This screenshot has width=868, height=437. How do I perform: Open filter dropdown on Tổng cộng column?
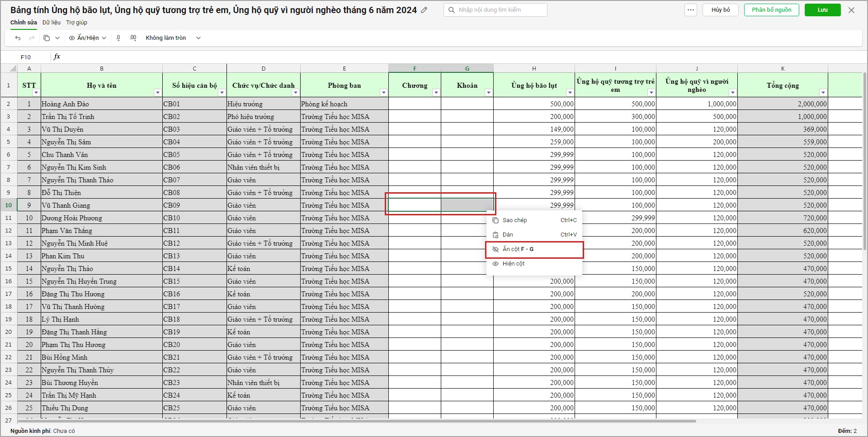tap(823, 93)
